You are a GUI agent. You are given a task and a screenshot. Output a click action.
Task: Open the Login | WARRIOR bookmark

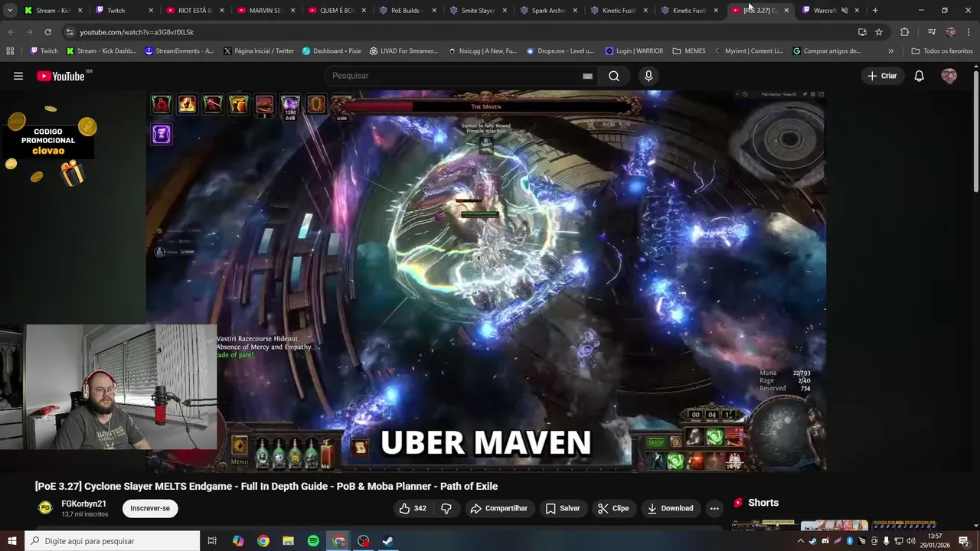634,51
